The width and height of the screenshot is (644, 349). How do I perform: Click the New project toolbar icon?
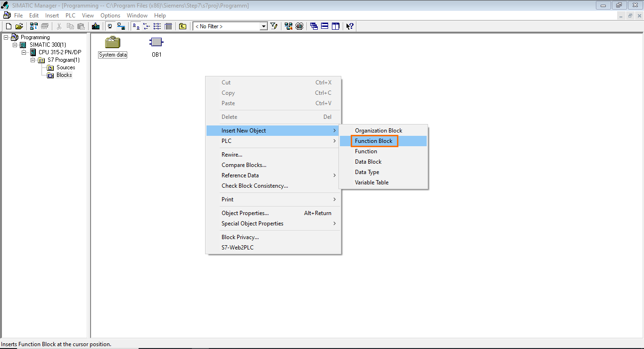8,26
